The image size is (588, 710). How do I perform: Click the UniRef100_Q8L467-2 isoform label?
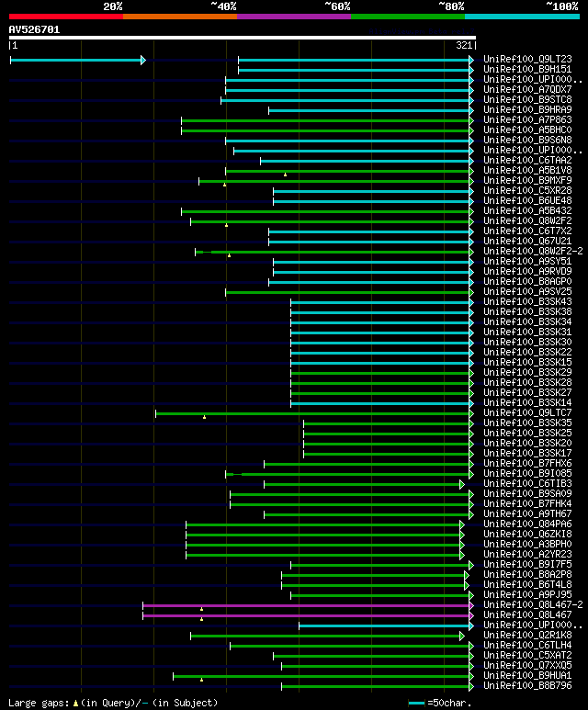coord(533,604)
